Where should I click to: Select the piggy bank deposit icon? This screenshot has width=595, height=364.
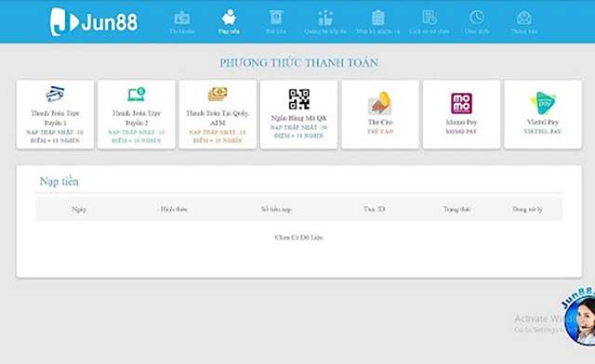coord(229,17)
